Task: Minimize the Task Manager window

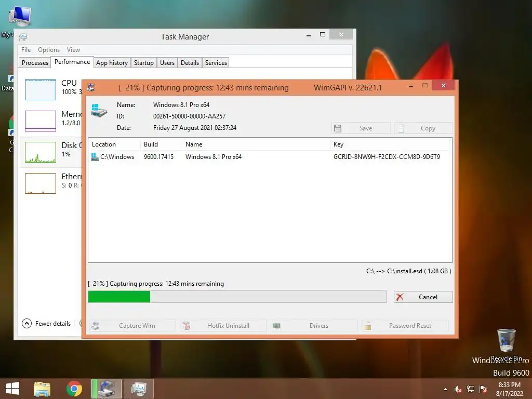Action: (309, 35)
